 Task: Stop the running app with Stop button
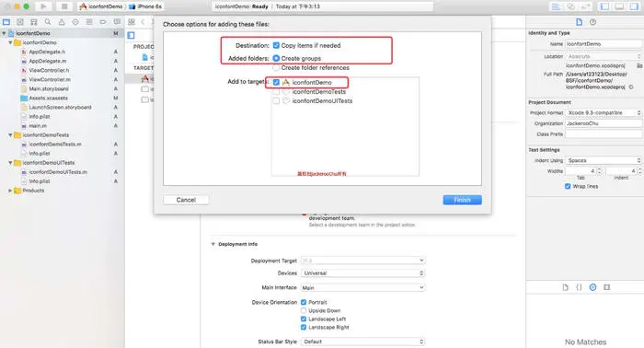[64, 6]
